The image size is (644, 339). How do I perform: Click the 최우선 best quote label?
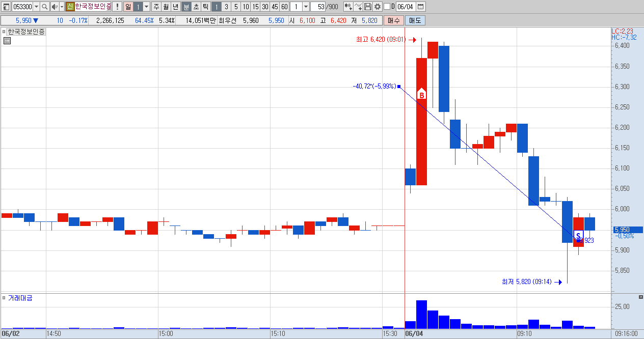coord(228,20)
